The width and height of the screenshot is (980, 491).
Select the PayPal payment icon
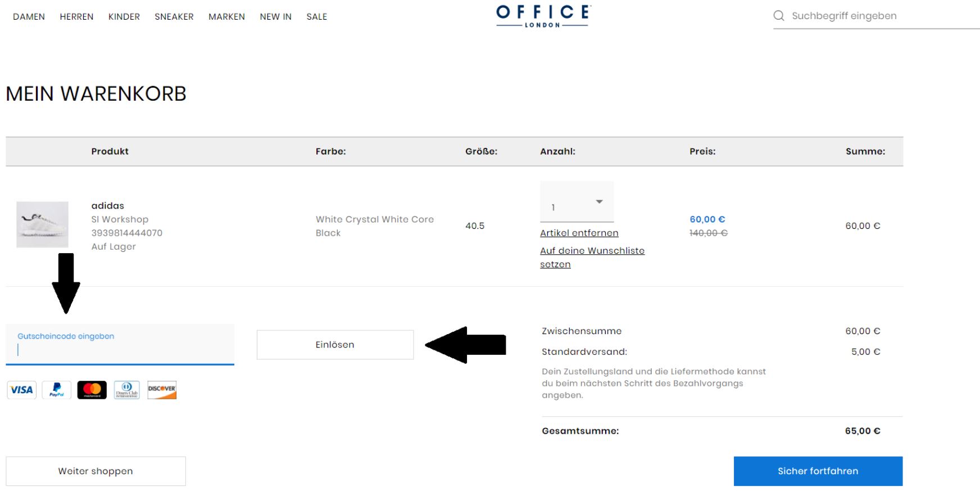click(x=57, y=390)
